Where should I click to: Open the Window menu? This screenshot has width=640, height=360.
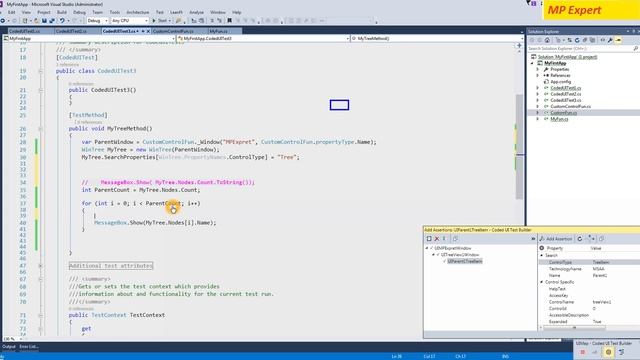(x=218, y=12)
